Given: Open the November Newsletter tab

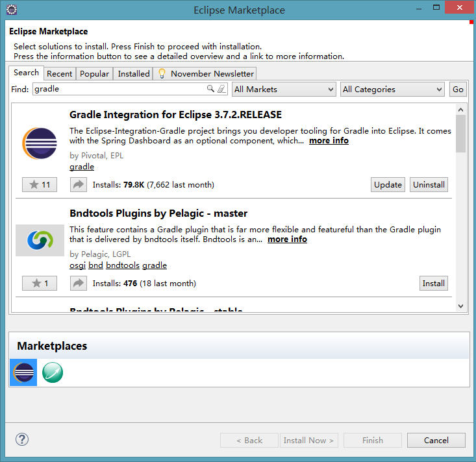Looking at the screenshot, I should pos(205,74).
